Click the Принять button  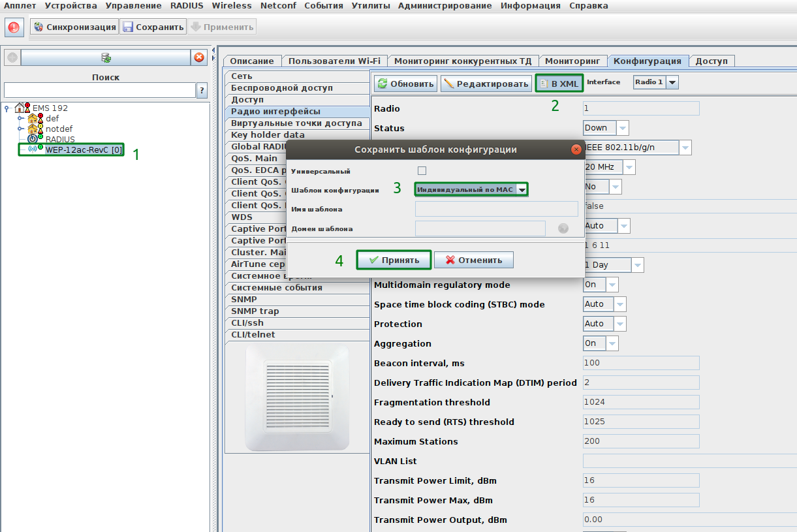pos(394,260)
